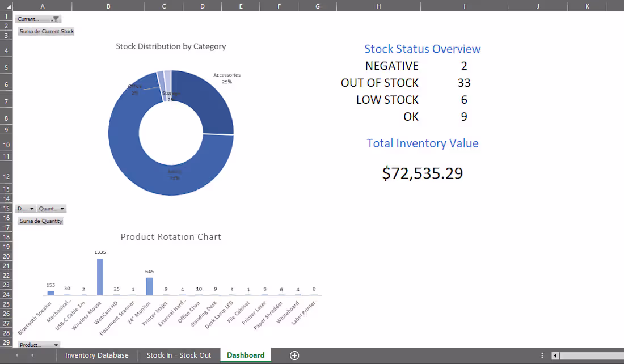
Task: Click the next sheet navigation arrow
Action: [x=32, y=355]
